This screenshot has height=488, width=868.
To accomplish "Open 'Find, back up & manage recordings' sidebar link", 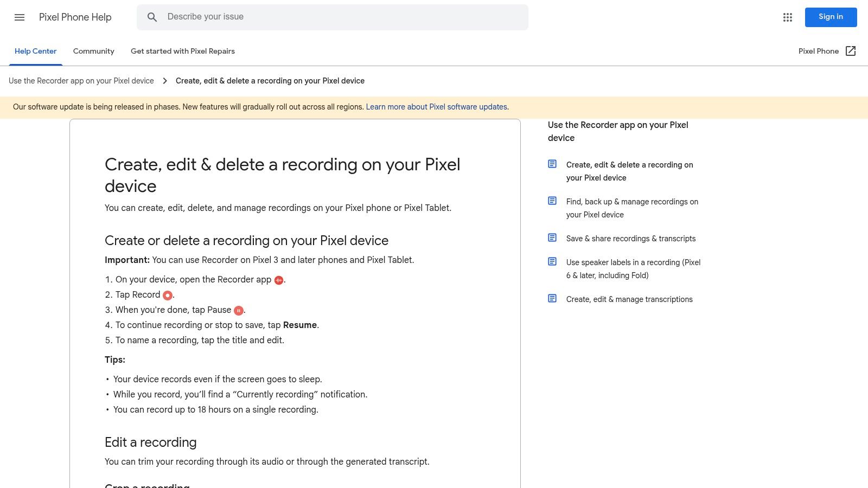I will (x=632, y=208).
